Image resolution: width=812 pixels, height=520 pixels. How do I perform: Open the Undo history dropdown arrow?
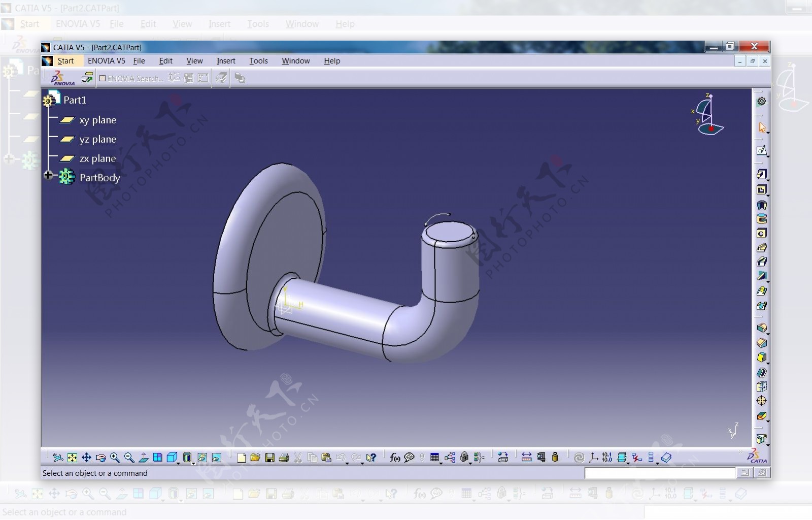click(348, 463)
